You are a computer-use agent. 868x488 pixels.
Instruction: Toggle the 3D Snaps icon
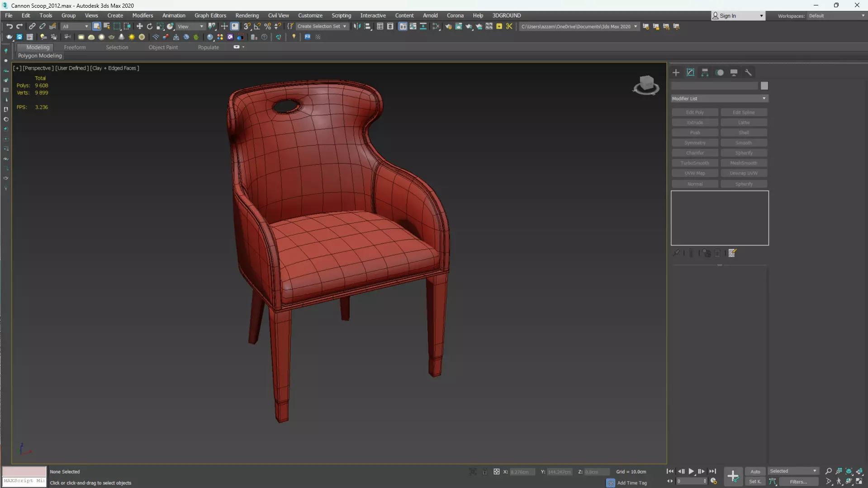[247, 26]
